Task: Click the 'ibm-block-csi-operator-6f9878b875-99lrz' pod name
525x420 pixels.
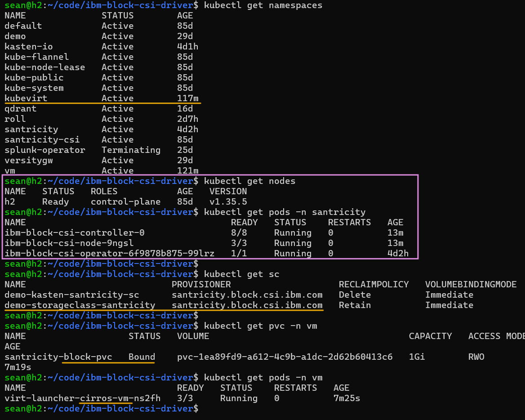Action: (x=110, y=254)
